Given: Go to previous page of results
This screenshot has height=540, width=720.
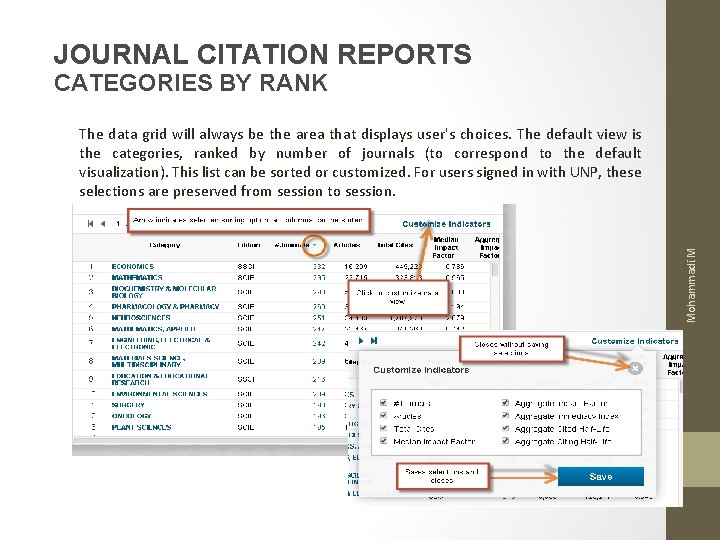Looking at the screenshot, I should click(103, 224).
